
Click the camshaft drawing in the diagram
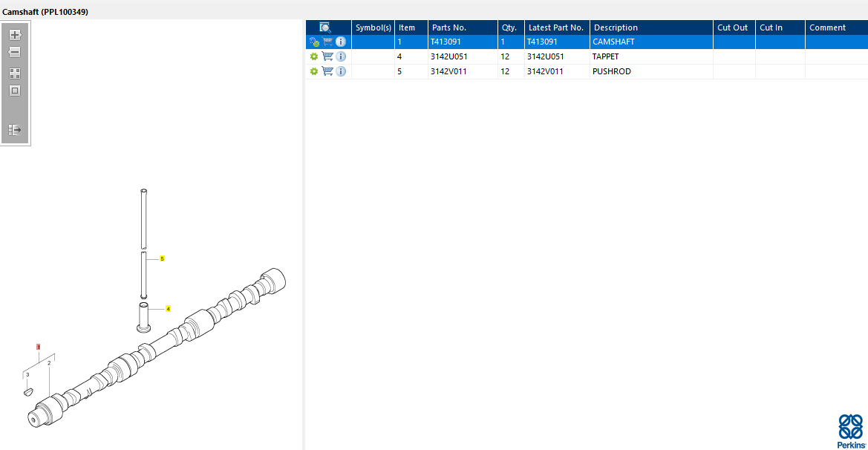point(157,348)
